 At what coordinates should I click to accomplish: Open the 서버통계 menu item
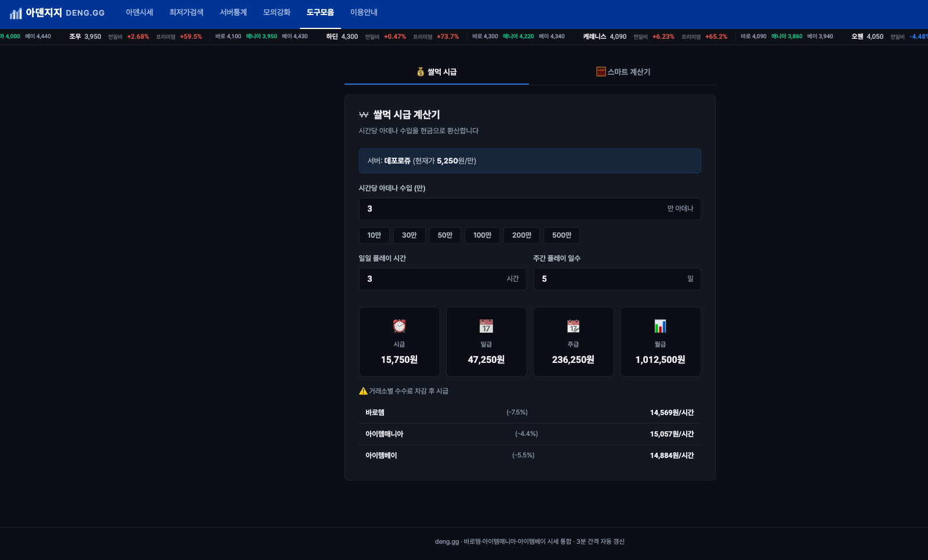pyautogui.click(x=233, y=12)
